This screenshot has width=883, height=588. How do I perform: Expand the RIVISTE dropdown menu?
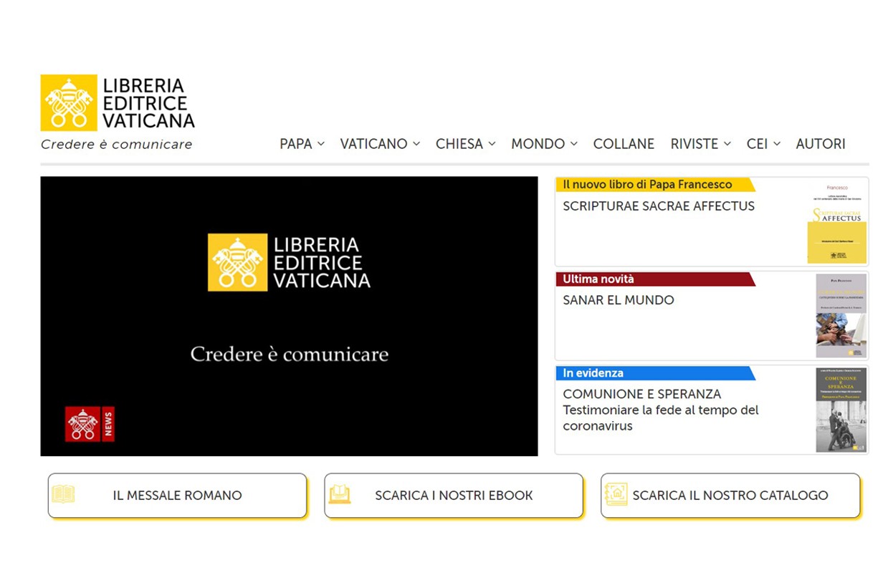click(700, 144)
